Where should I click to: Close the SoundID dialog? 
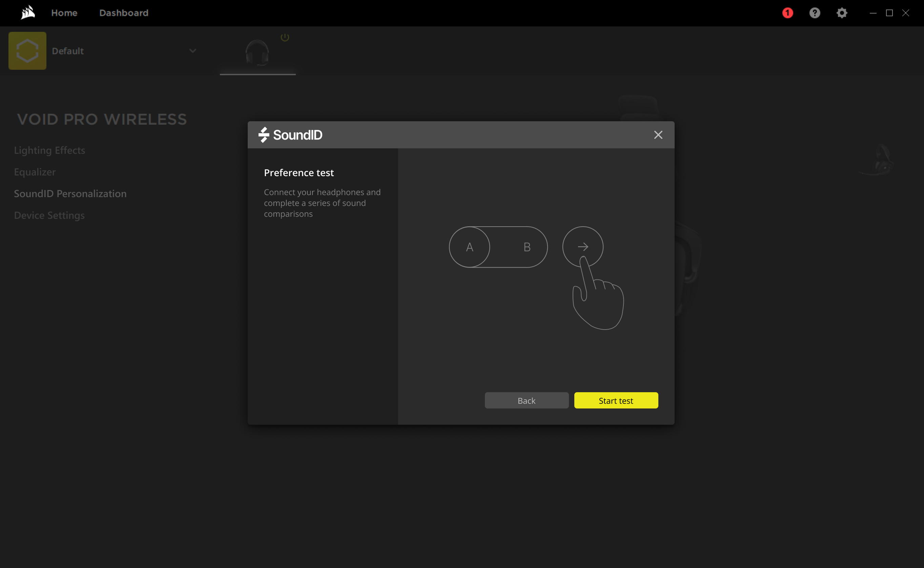click(658, 135)
